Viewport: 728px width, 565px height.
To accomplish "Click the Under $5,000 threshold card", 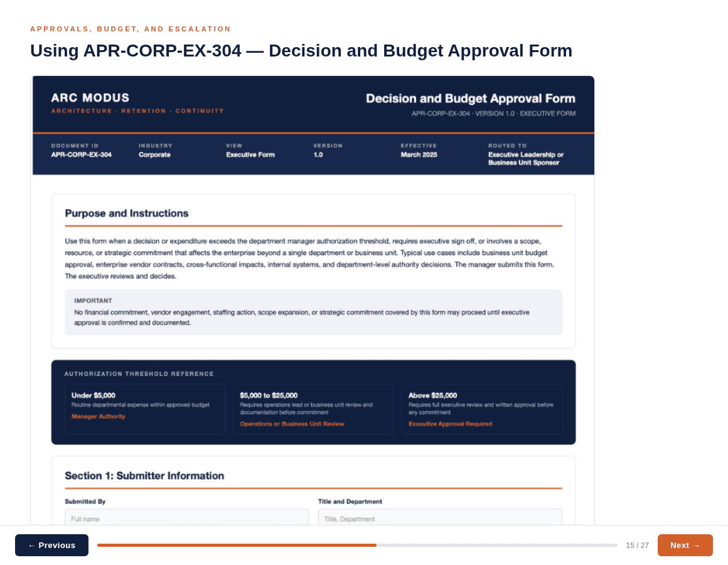I will [145, 409].
